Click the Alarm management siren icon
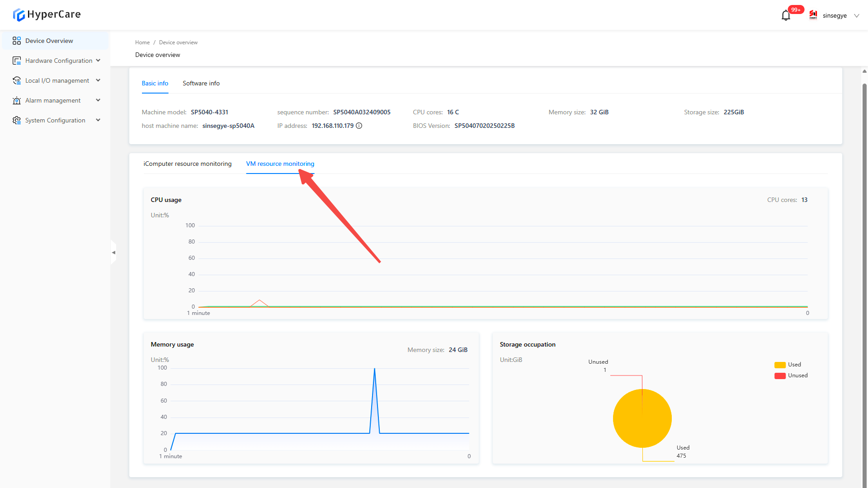 point(17,100)
